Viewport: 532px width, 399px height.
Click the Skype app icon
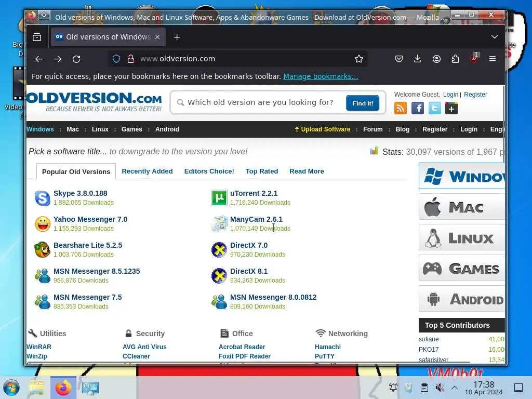43,198
